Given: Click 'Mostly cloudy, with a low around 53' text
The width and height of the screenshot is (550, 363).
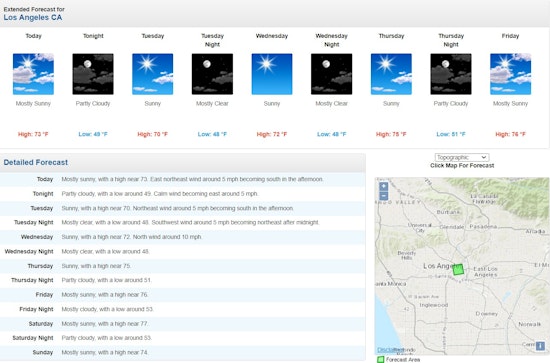Looking at the screenshot, I should tap(108, 309).
